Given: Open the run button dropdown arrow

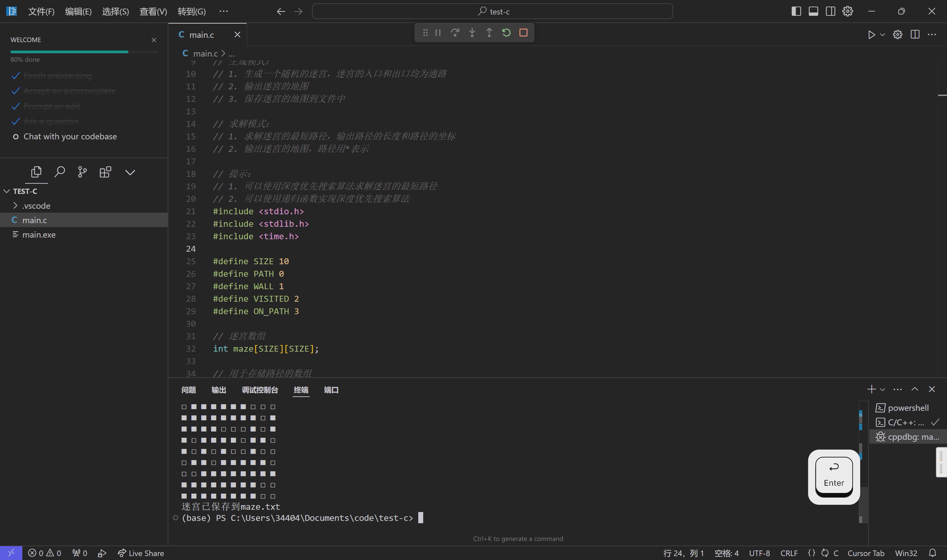Looking at the screenshot, I should [883, 35].
